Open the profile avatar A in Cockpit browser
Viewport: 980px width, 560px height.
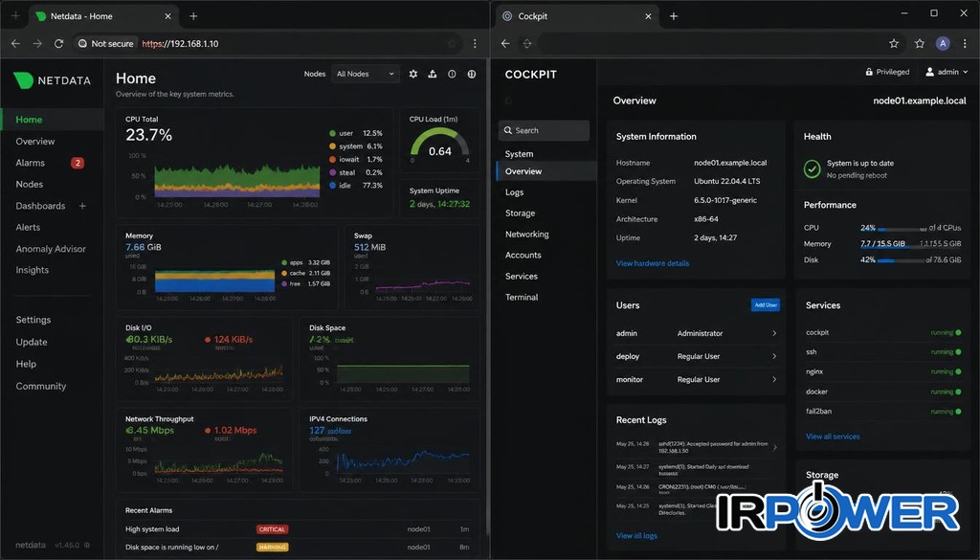[x=943, y=43]
